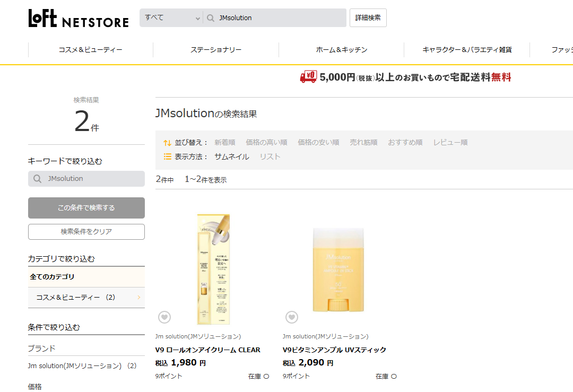Screen dimensions: 573x392
Task: Click the sidebar keyword search magnifier icon
Action: pyautogui.click(x=37, y=179)
